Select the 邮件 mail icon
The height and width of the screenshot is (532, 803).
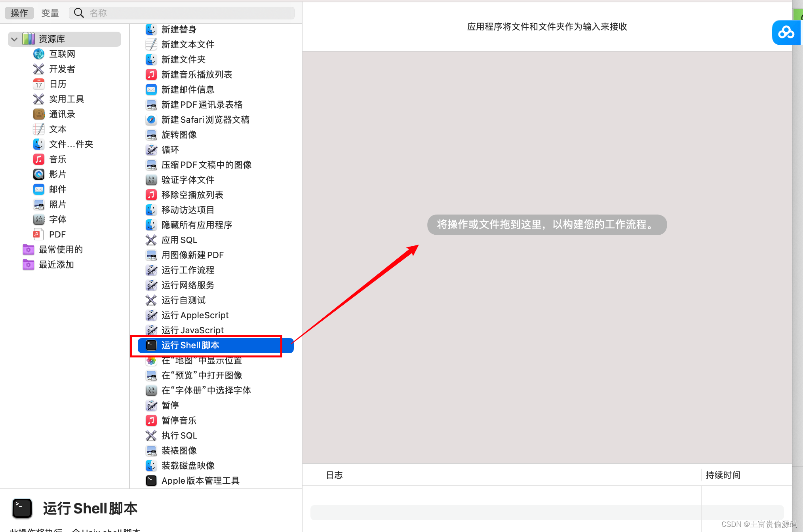[x=39, y=189]
